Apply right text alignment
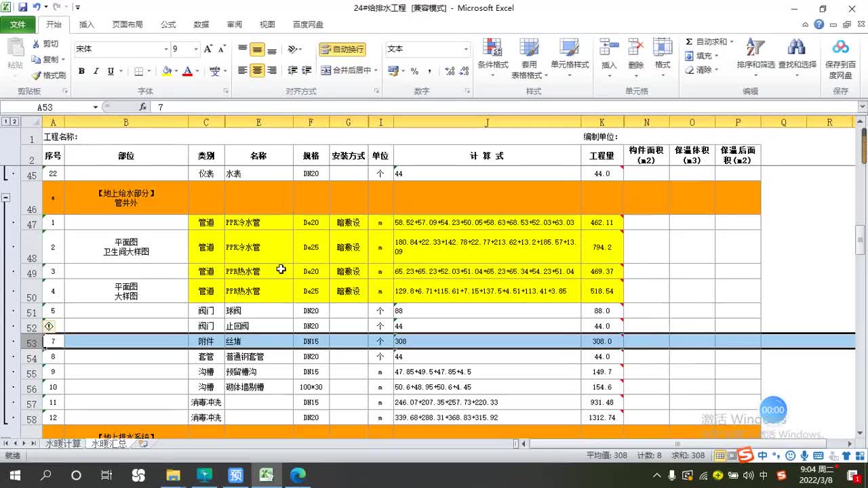 pyautogui.click(x=272, y=70)
